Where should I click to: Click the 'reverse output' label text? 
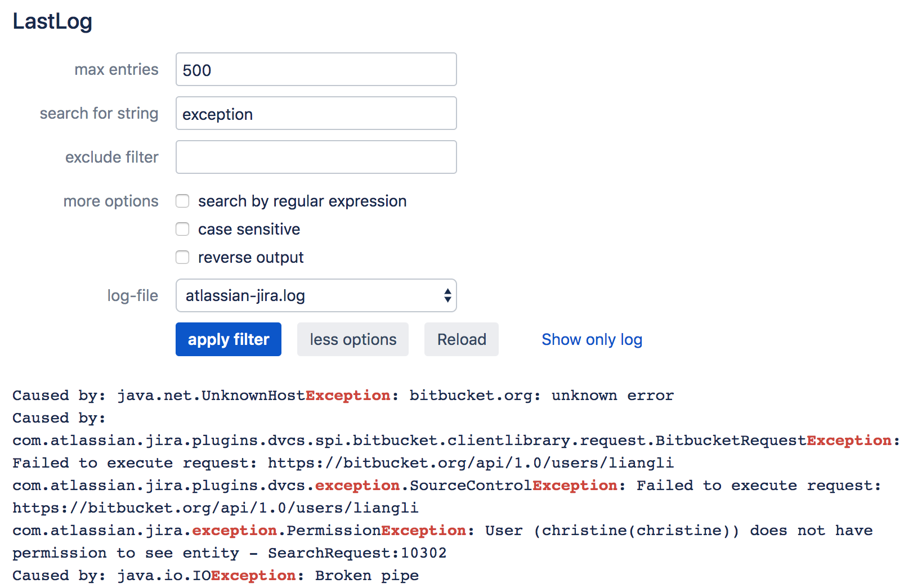click(x=250, y=257)
